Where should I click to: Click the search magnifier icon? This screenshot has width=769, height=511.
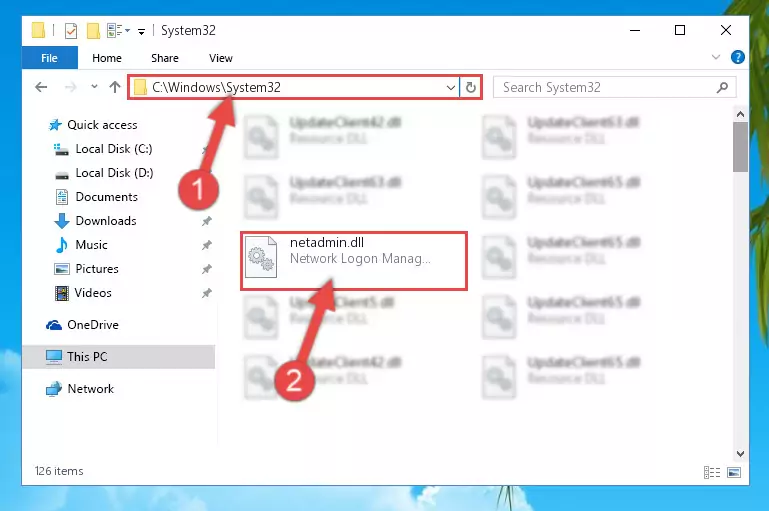(722, 88)
